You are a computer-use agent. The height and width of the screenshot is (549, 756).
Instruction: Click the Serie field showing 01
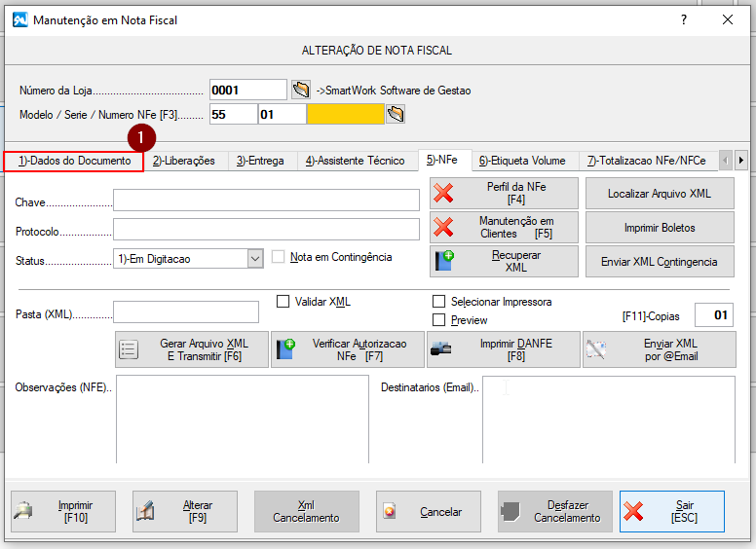point(283,114)
